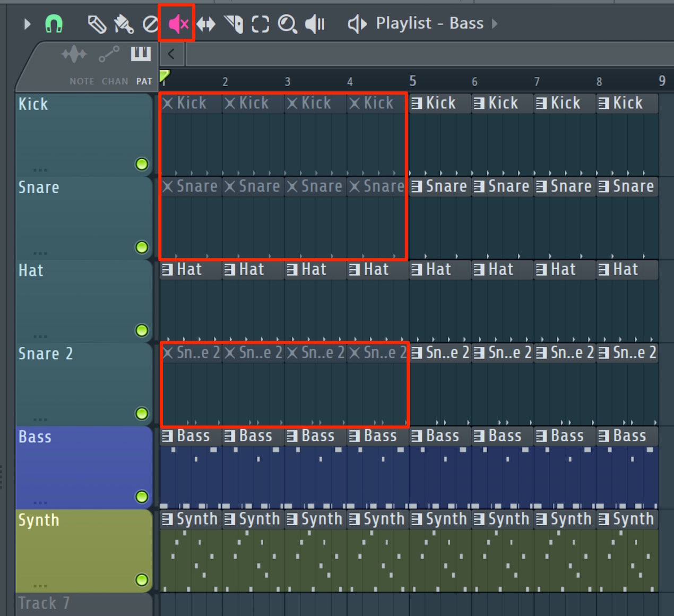Toggle mute light on Snare track
The image size is (674, 616).
tap(142, 247)
